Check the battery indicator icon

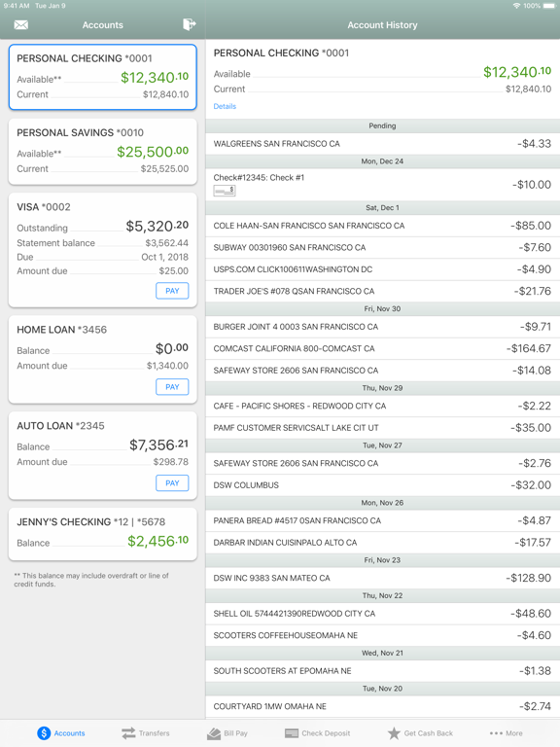point(549,6)
